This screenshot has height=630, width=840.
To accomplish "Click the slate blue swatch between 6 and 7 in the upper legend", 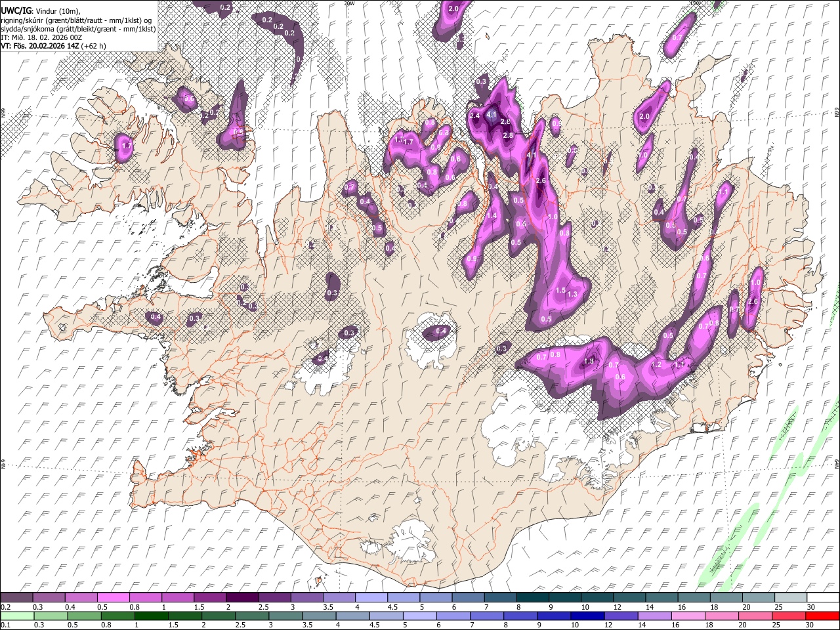I will tap(469, 598).
